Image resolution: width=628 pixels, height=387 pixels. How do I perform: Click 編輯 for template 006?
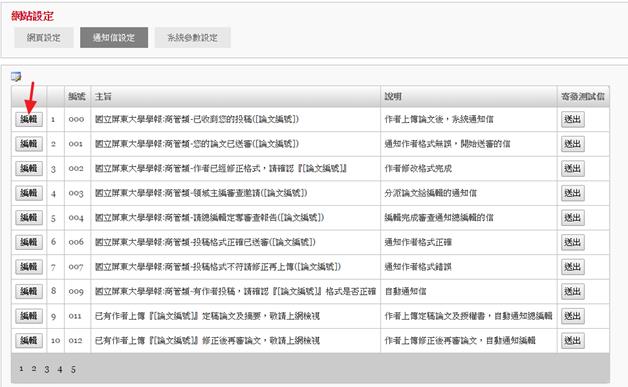[29, 242]
